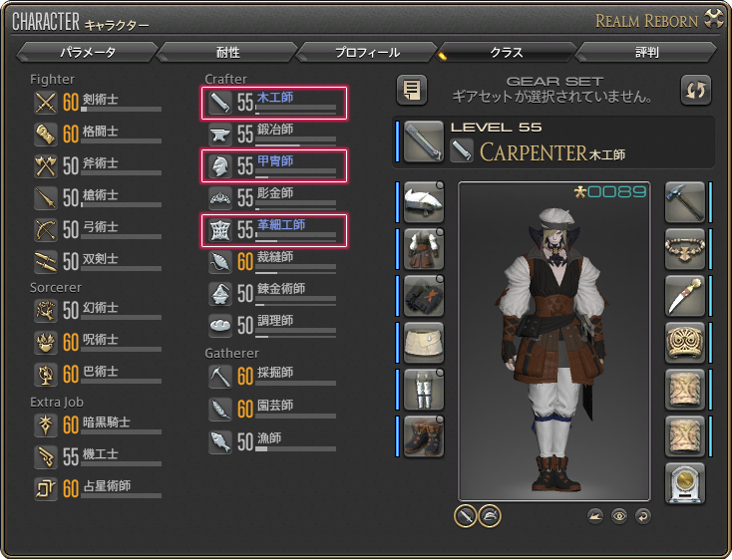Switch to the 評判 tab
Viewport: 732px width, 560px height.
coord(646,52)
